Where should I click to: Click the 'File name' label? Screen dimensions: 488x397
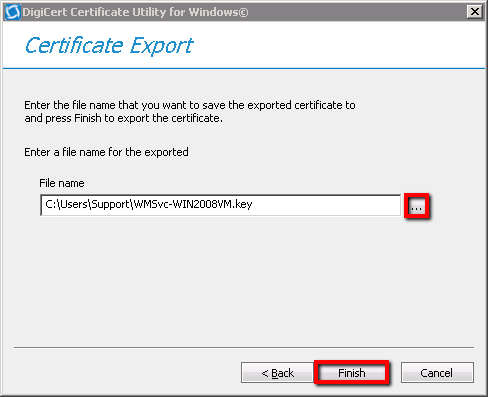point(62,183)
